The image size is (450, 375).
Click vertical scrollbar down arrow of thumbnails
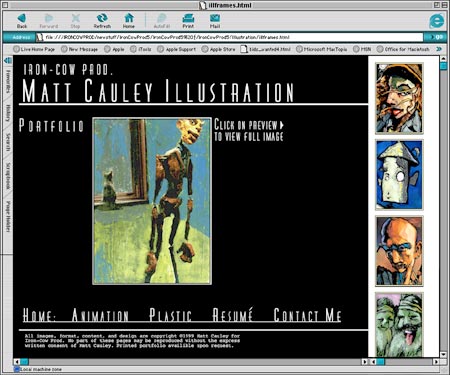443,354
